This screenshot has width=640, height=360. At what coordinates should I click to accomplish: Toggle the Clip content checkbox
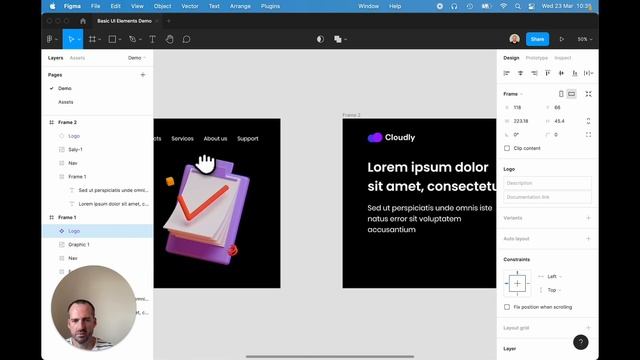(507, 148)
